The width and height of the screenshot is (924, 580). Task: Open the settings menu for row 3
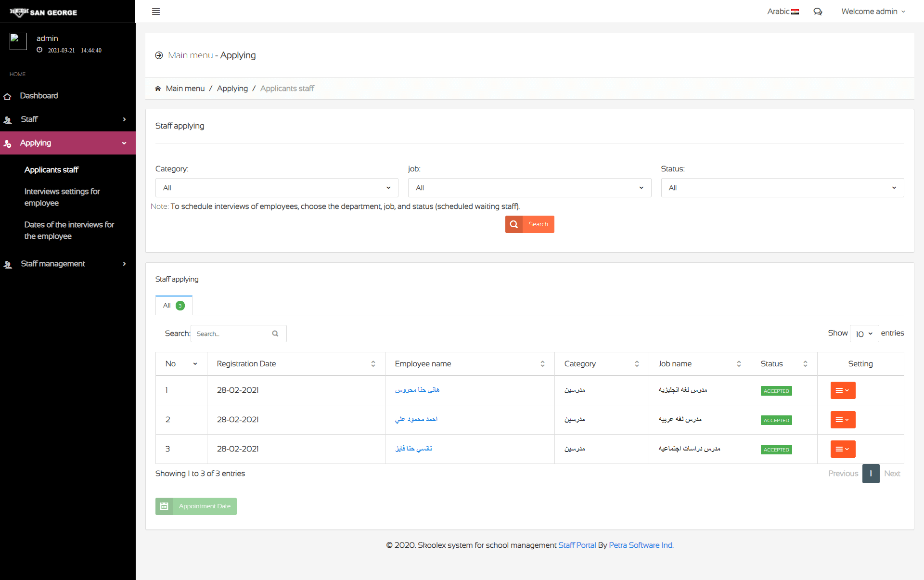(x=843, y=449)
